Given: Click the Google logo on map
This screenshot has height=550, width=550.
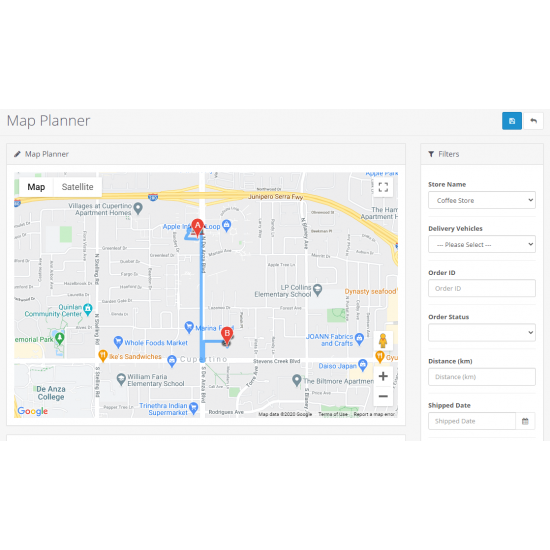Looking at the screenshot, I should (32, 411).
